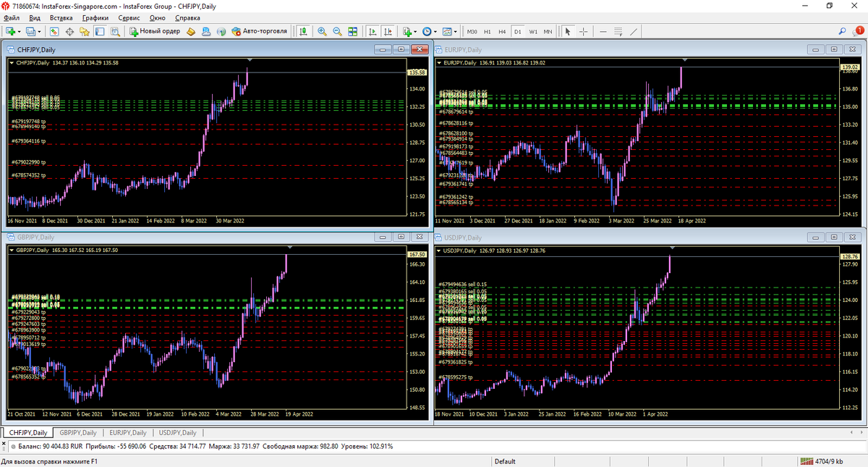Select the Trendline drawing tool
The image size is (868, 467).
point(634,31)
